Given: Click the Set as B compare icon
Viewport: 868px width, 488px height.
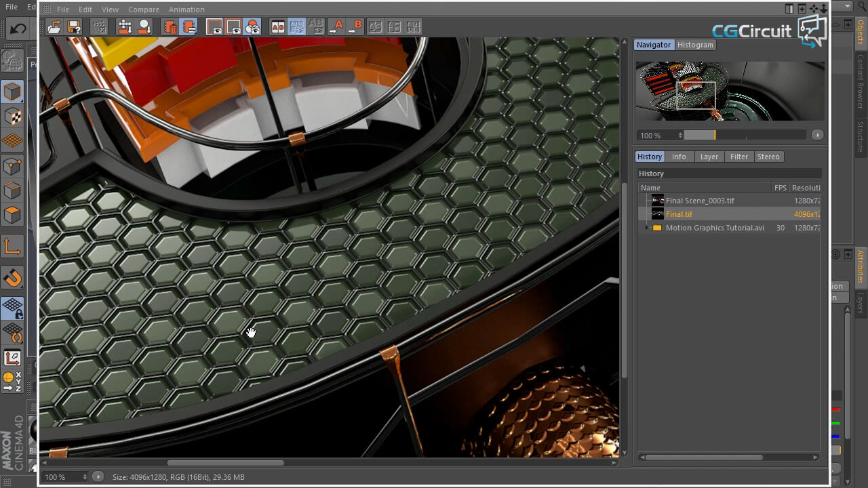Looking at the screenshot, I should point(356,27).
